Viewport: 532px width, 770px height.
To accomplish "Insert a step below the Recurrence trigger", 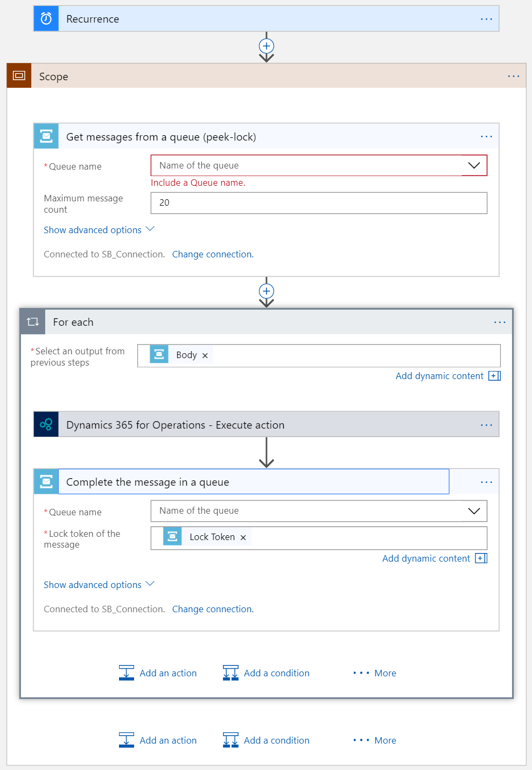I will point(267,46).
